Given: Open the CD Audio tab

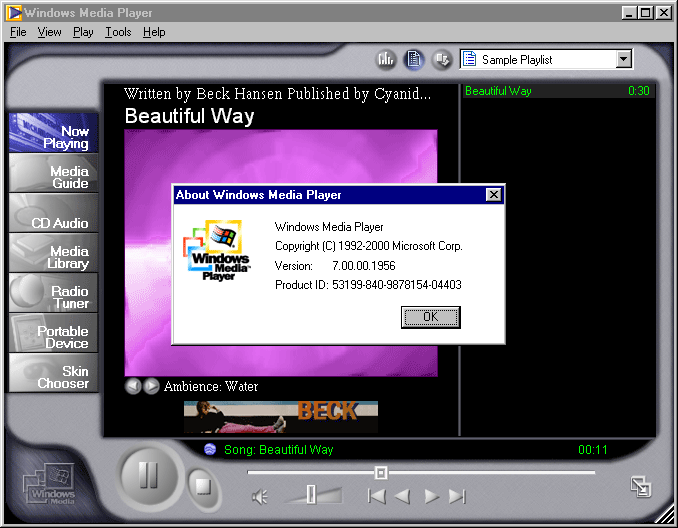Looking at the screenshot, I should pos(54,213).
